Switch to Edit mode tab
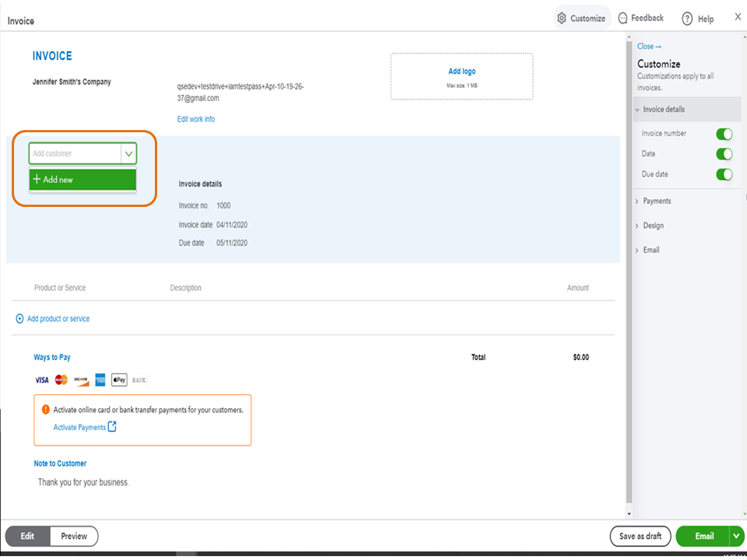 (27, 536)
